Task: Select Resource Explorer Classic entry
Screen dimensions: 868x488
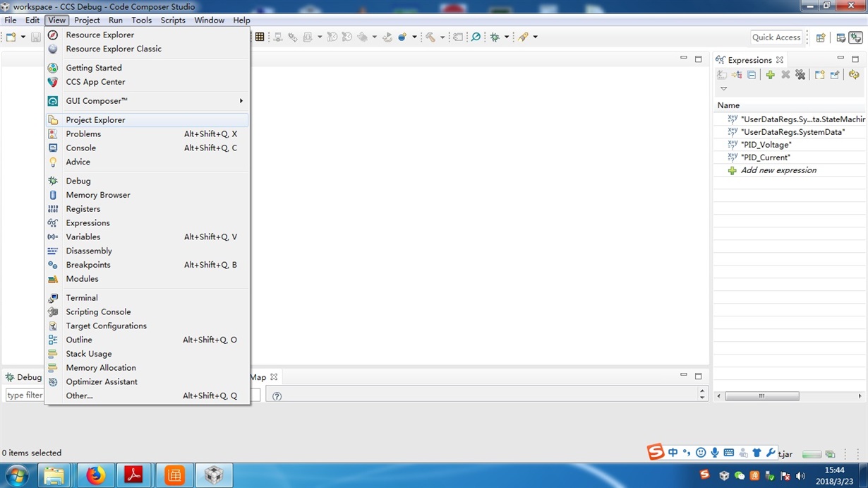Action: click(147, 49)
